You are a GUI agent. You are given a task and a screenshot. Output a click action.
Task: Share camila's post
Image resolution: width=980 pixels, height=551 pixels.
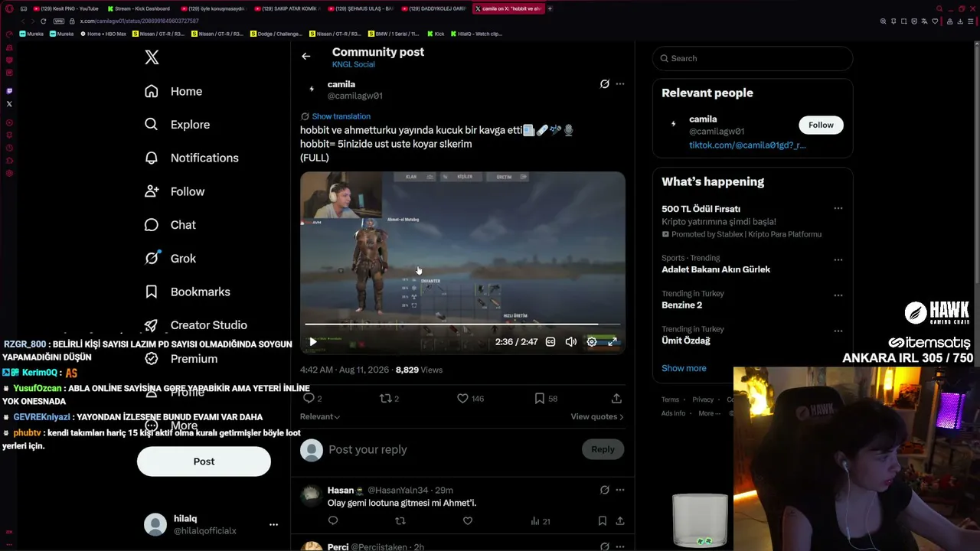616,399
